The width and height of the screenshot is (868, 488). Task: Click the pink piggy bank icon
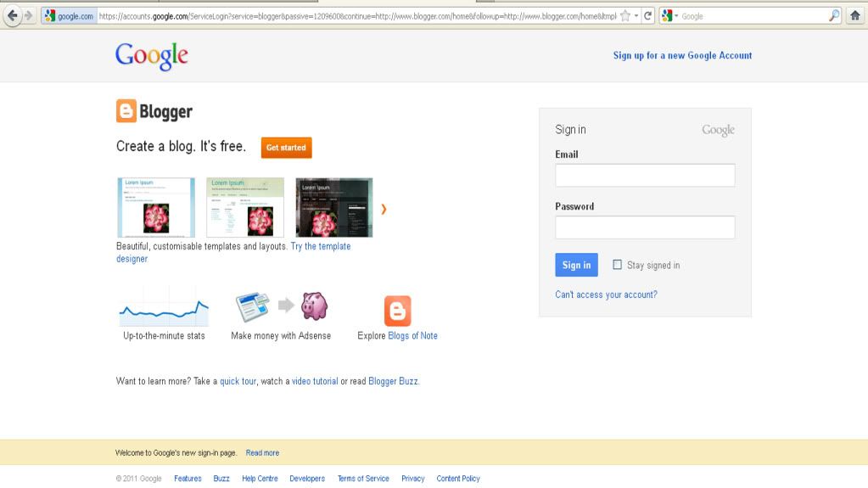click(315, 306)
